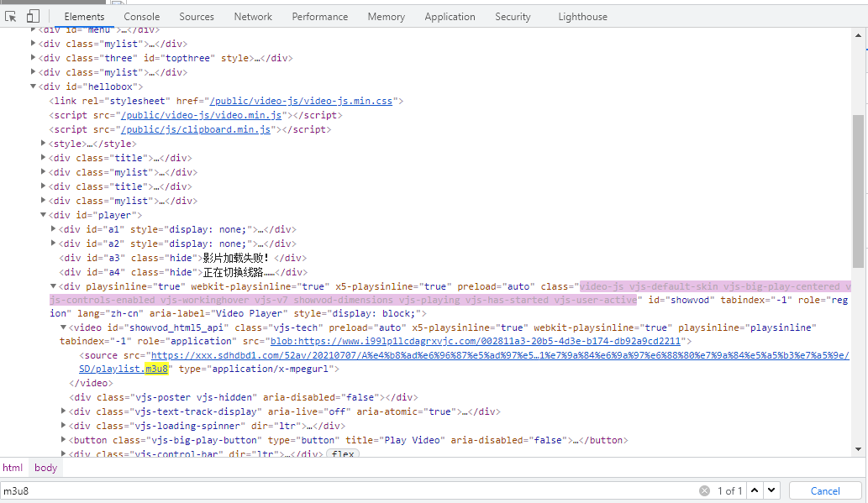
Task: Open the Performance tab
Action: coord(320,17)
